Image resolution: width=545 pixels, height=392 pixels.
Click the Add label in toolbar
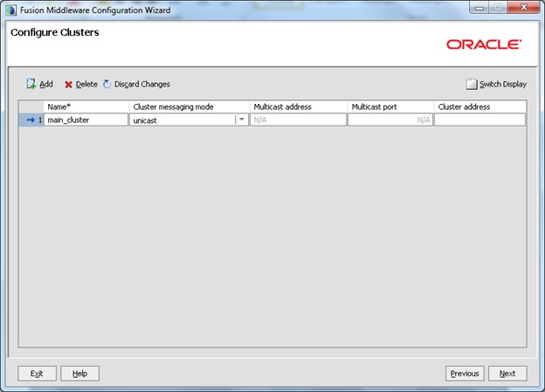click(x=46, y=84)
